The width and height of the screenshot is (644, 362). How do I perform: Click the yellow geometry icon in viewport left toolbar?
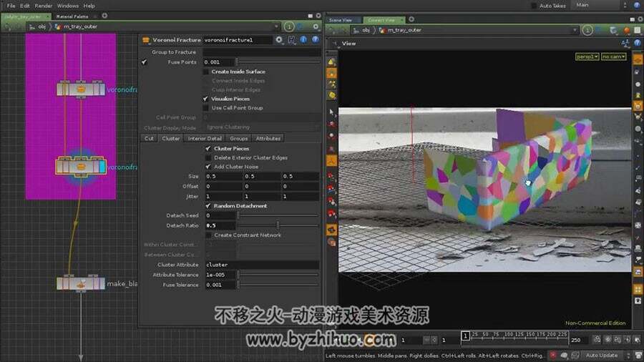pyautogui.click(x=332, y=95)
